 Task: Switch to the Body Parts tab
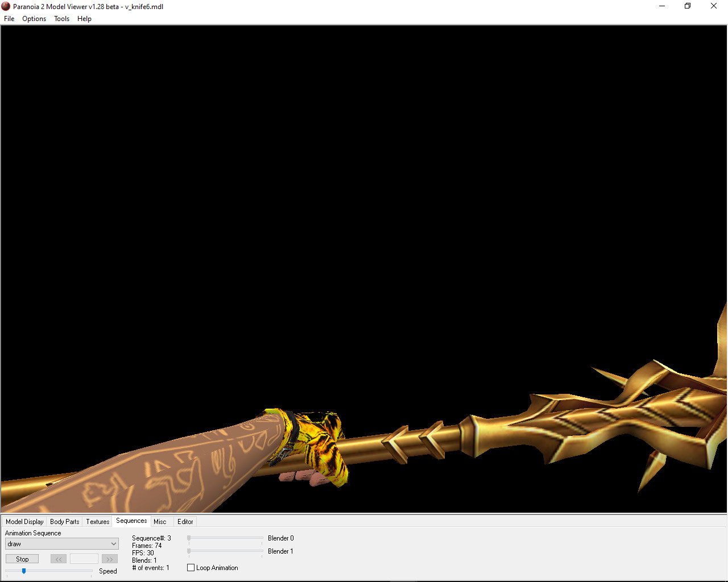pos(65,522)
